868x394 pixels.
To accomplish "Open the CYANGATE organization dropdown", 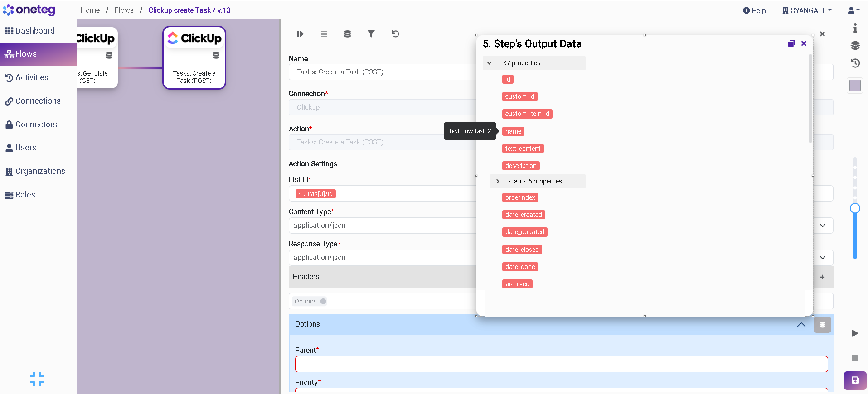I will [807, 10].
